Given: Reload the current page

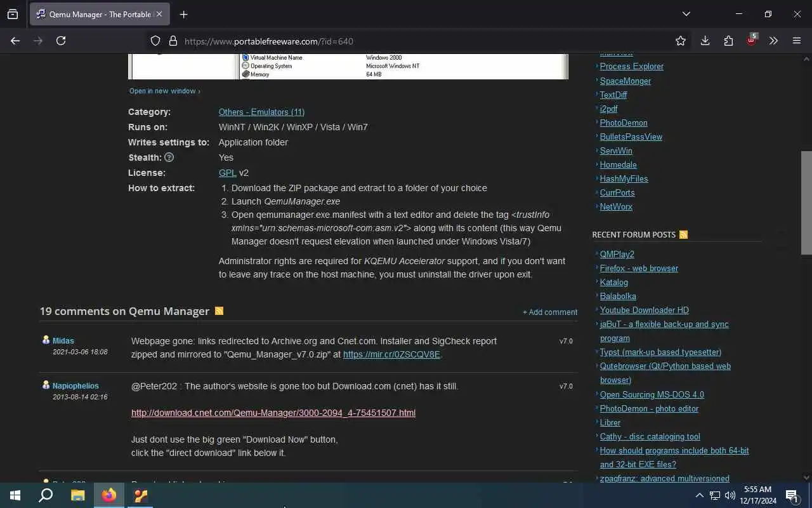Looking at the screenshot, I should point(61,41).
